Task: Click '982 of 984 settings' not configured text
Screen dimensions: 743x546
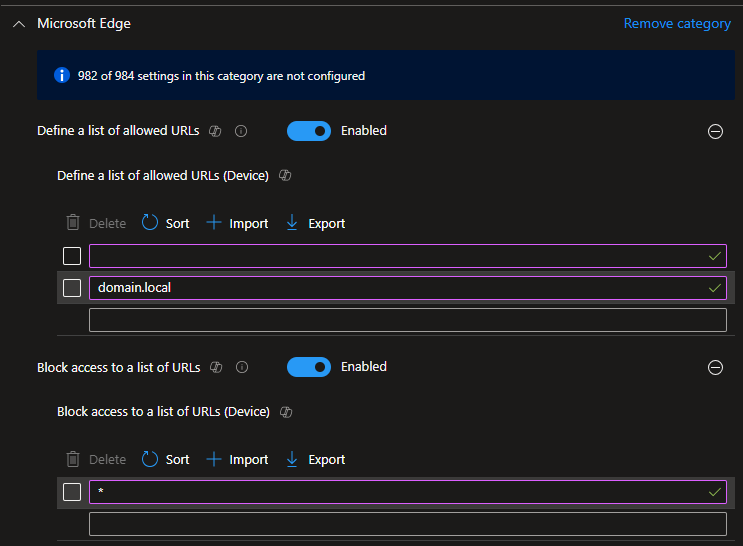Action: point(221,76)
